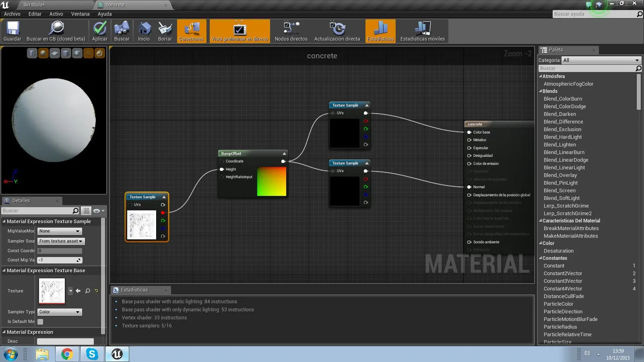Open the MipValueMode None dropdown
The image size is (644, 362).
click(60, 231)
